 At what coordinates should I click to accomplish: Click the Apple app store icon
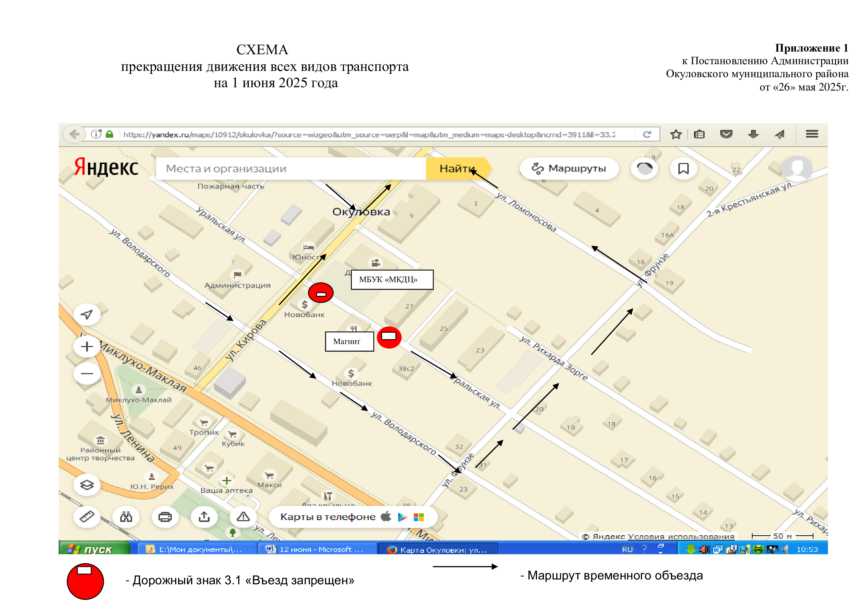click(386, 516)
